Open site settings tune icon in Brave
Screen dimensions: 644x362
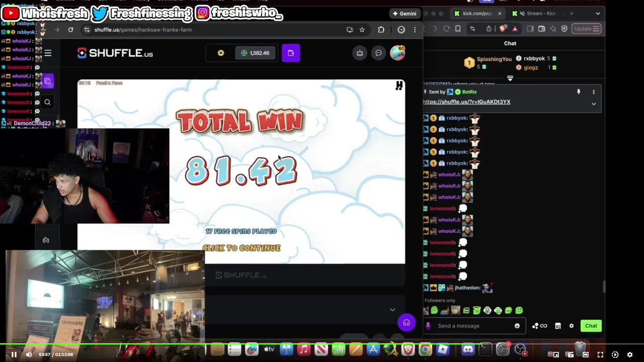click(x=472, y=29)
